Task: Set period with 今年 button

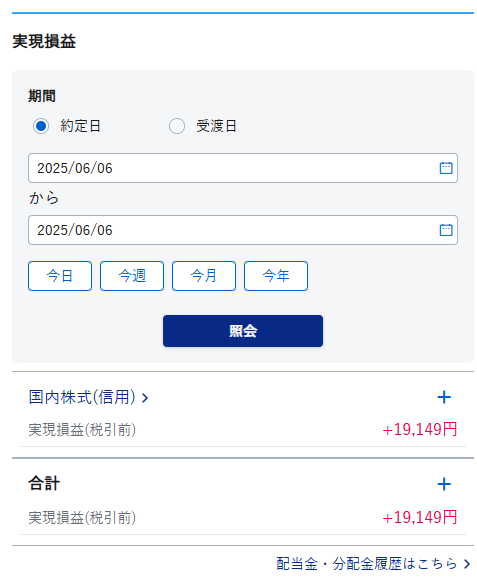Action: point(276,276)
